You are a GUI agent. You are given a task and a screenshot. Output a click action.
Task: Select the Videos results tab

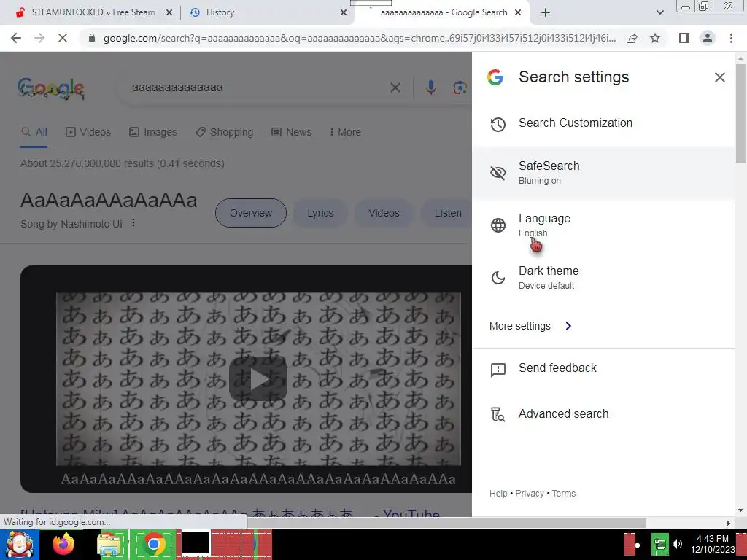point(88,133)
